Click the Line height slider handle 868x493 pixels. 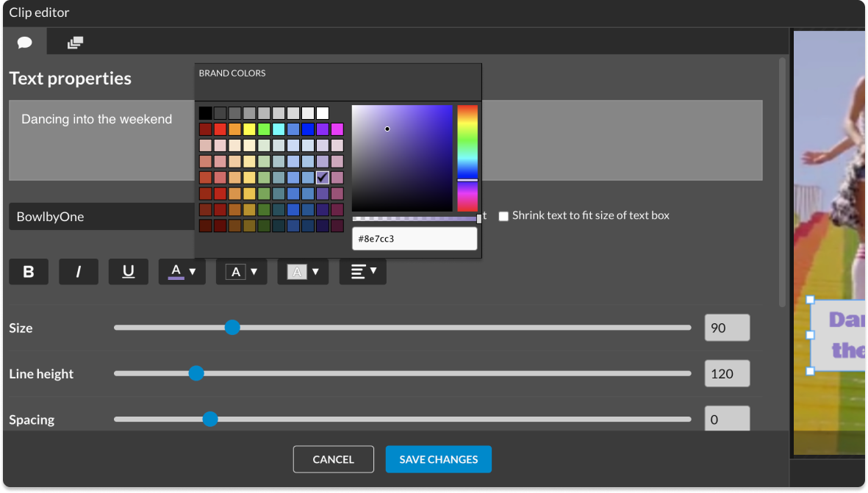pos(196,373)
